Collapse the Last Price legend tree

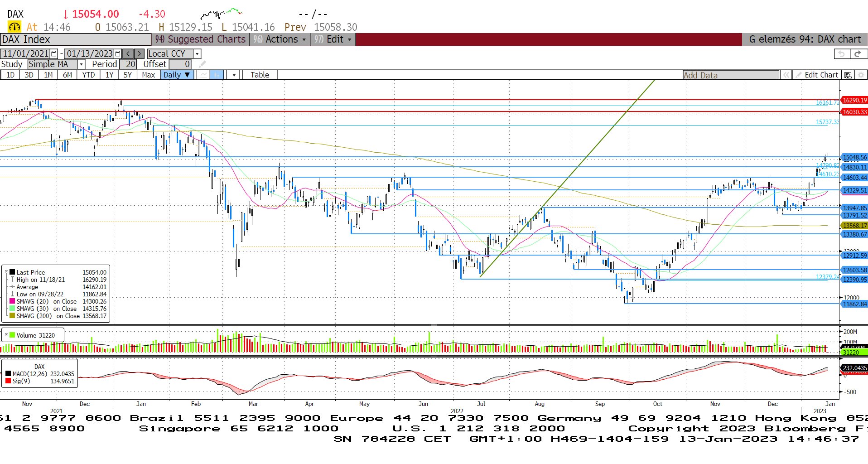pos(6,272)
